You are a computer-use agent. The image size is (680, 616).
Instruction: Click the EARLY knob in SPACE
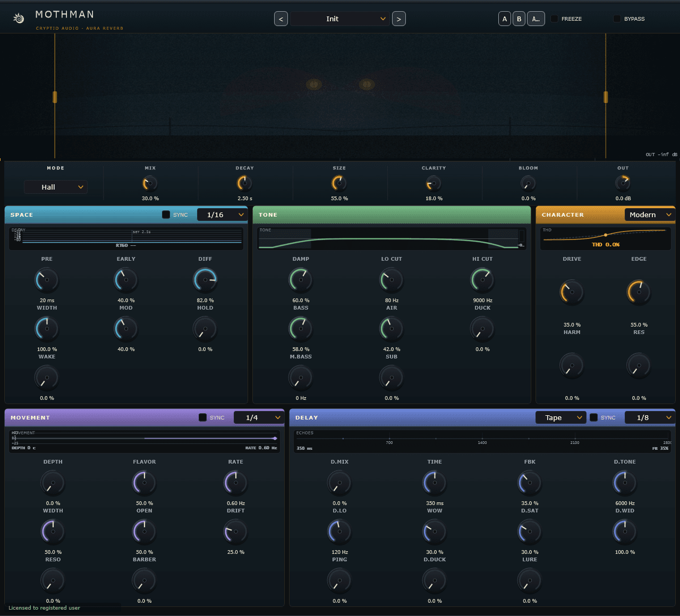pos(126,280)
